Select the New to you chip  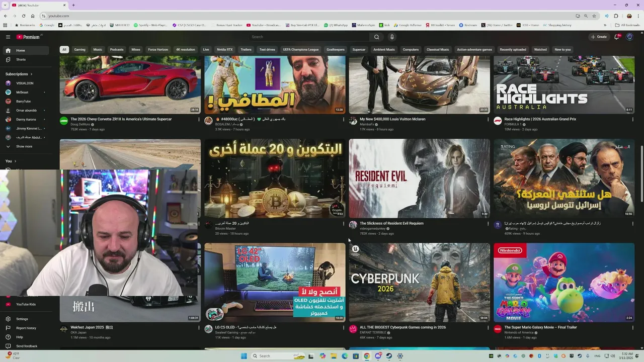562,49
